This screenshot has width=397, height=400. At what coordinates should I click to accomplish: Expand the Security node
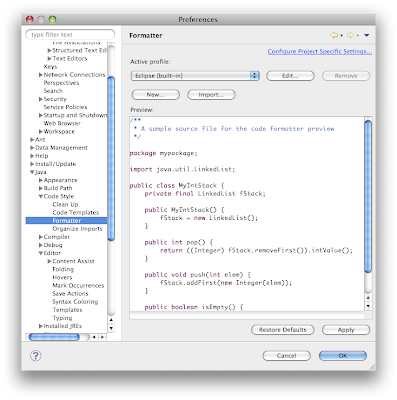pos(41,99)
